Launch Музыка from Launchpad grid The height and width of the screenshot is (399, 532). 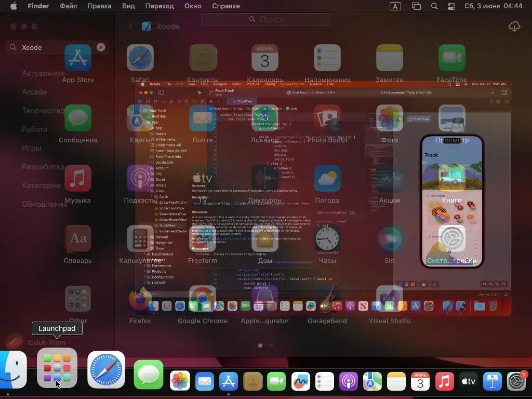78,179
